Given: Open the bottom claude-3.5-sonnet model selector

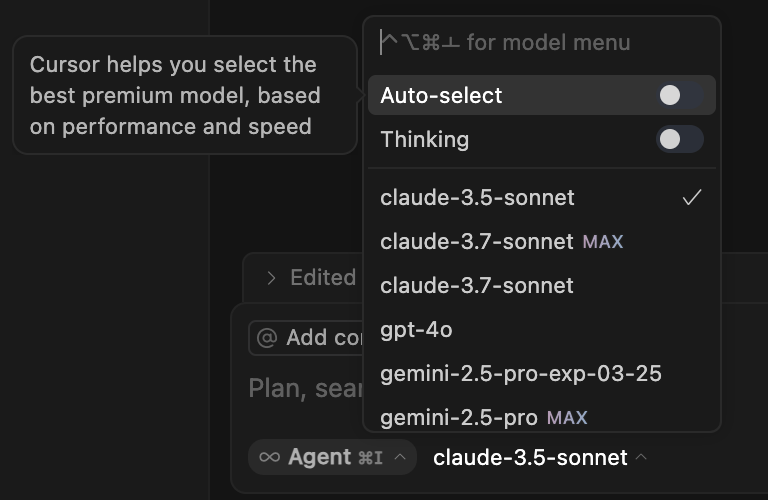Looking at the screenshot, I should 530,457.
